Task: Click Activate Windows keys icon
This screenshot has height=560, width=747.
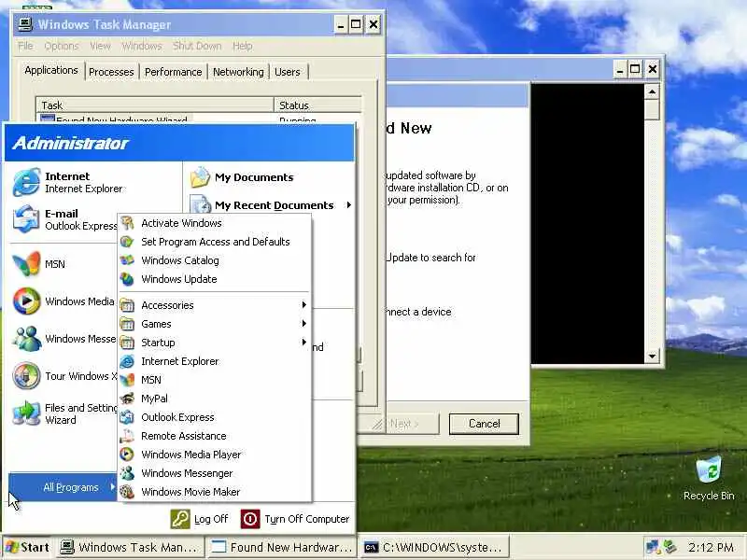Action: pos(127,223)
